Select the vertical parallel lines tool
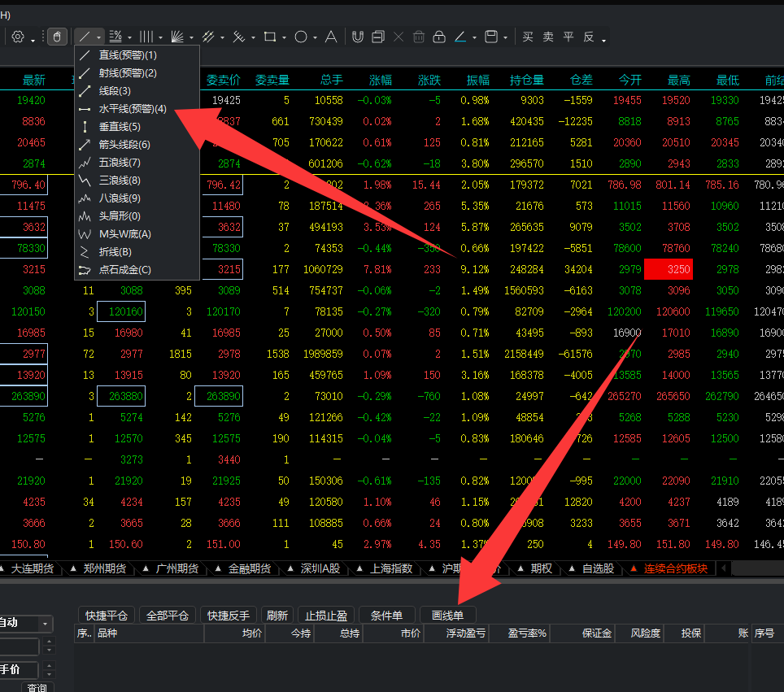 146,37
